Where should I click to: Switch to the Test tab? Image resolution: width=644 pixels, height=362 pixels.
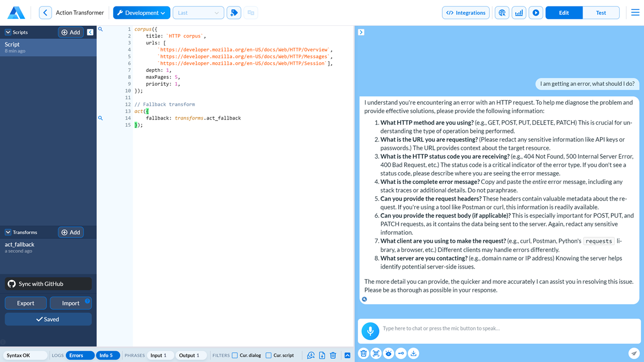(x=601, y=13)
